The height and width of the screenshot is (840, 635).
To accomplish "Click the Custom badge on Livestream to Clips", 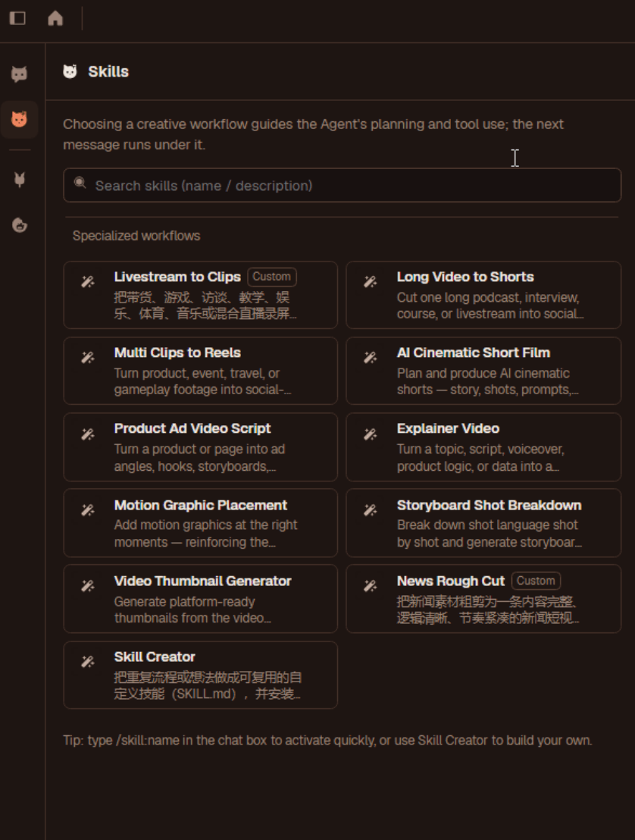I will pos(271,277).
